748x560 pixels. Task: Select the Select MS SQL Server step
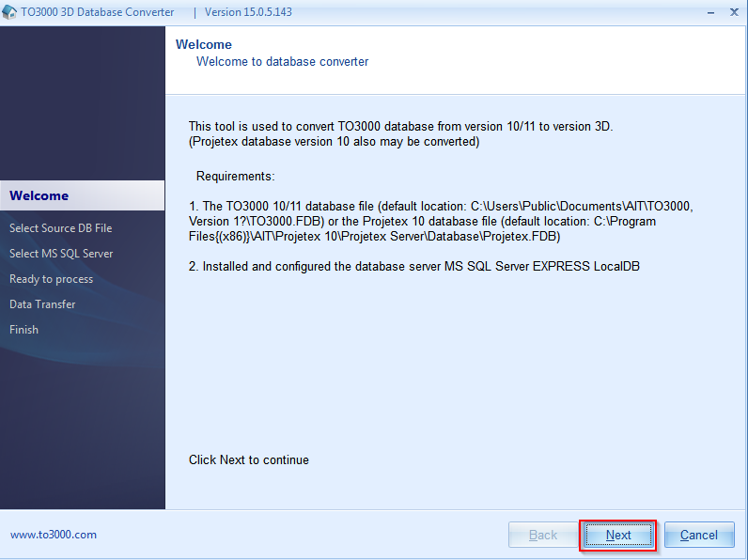coord(61,254)
